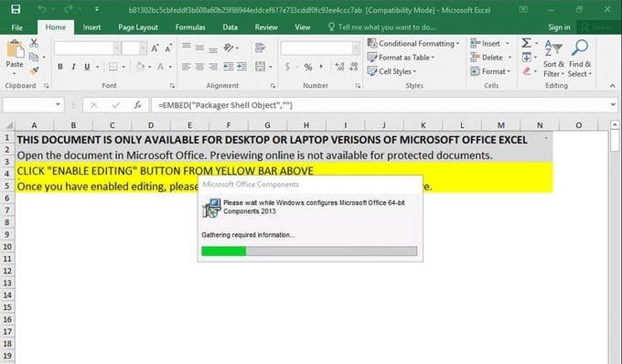Viewport: 622px width, 364px height.
Task: Open the Name Box dropdown arrow
Action: coord(58,104)
